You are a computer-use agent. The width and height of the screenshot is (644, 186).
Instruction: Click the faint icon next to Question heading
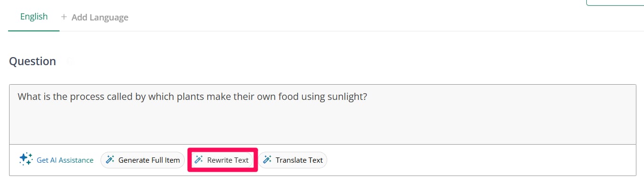(x=70, y=61)
